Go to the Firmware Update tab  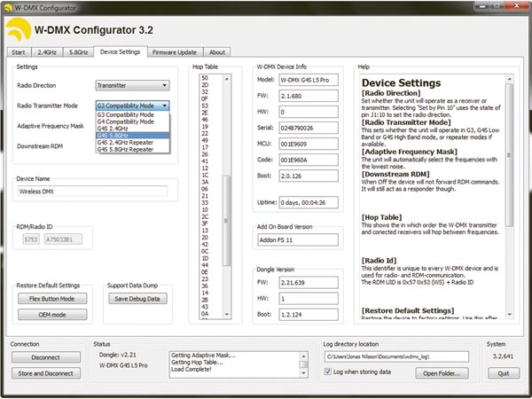[x=175, y=52]
